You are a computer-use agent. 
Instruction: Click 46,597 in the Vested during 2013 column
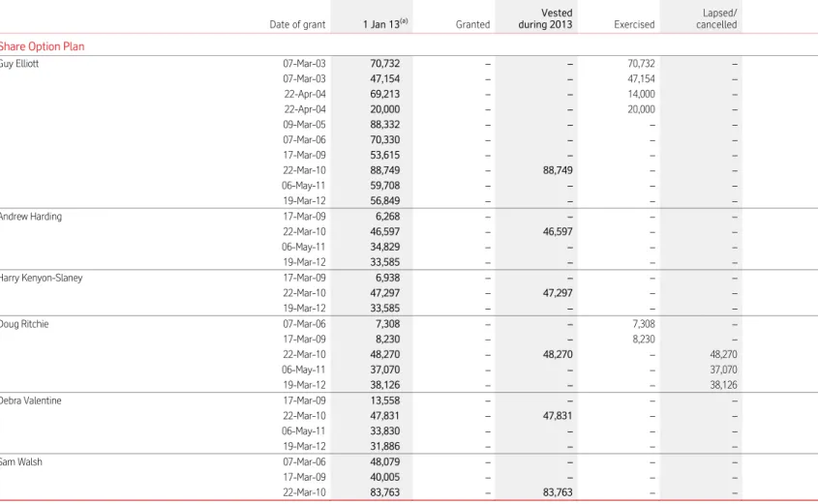point(558,231)
